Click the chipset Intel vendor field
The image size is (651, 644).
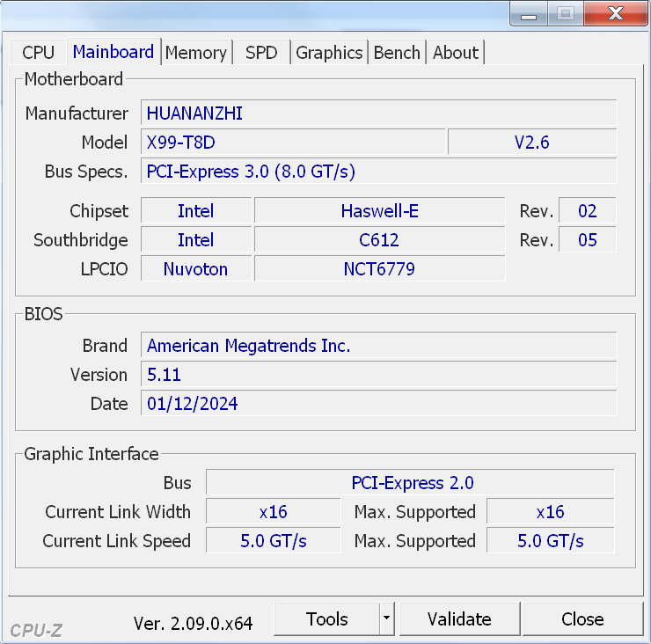pyautogui.click(x=196, y=211)
